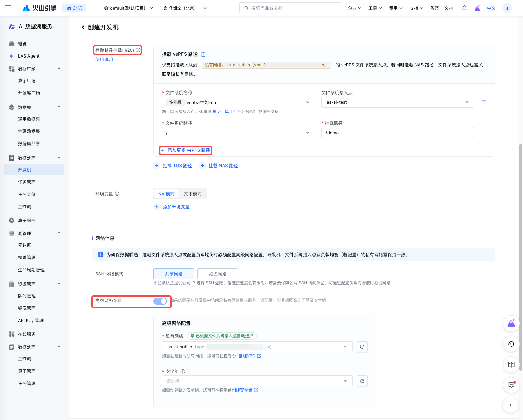Expand the 华北2 (北京) region selector
The width and height of the screenshot is (523, 420).
pyautogui.click(x=185, y=8)
